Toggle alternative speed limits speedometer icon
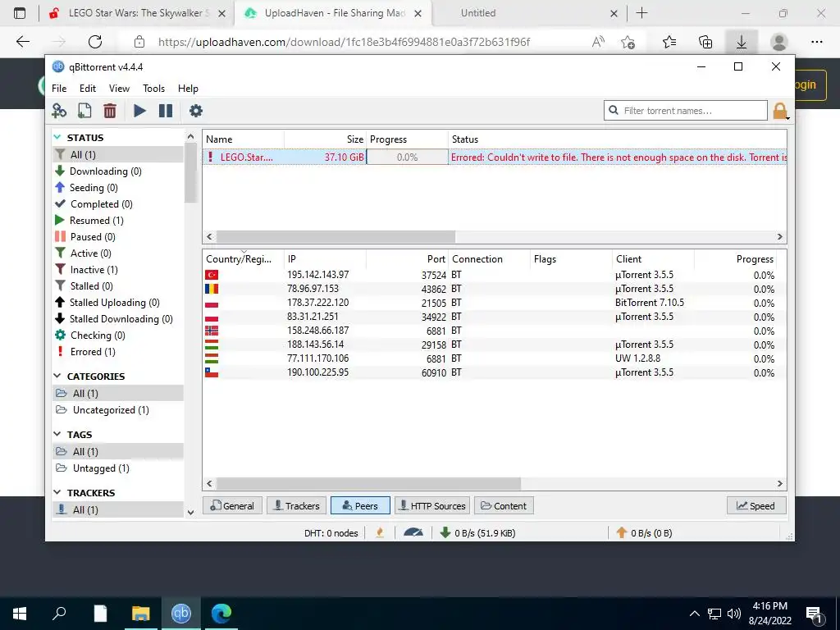Screen dimensions: 840x630 click(x=413, y=532)
